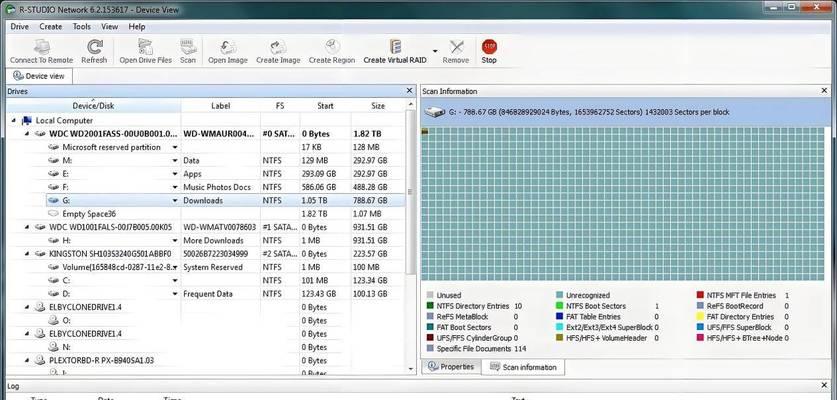Collapse the WDC WD2001FASS drive node
The image size is (837, 400).
pos(27,134)
